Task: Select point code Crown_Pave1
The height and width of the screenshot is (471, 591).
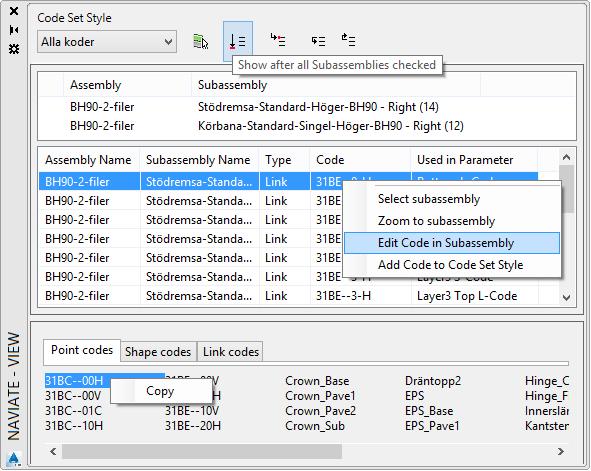Action: (x=320, y=396)
